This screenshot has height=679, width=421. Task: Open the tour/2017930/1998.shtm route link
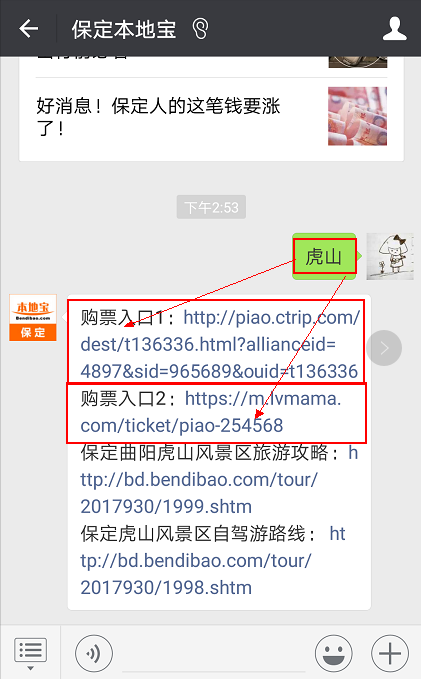pos(213,561)
